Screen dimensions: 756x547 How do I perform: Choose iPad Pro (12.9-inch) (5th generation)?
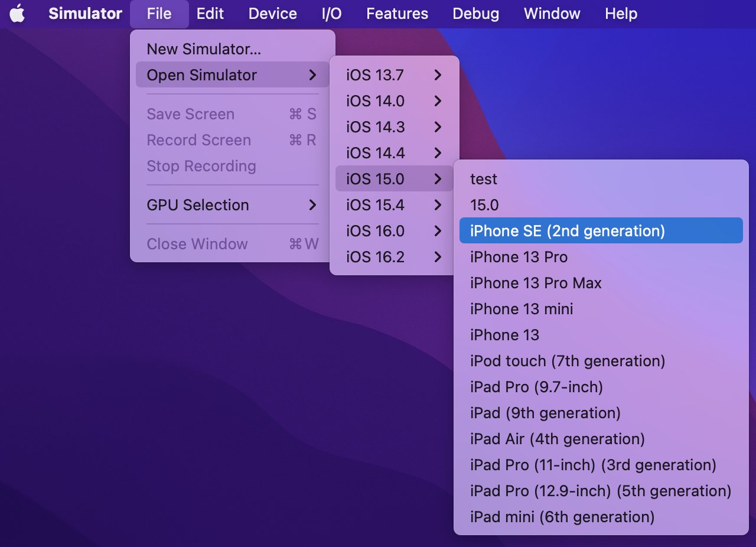click(x=601, y=491)
